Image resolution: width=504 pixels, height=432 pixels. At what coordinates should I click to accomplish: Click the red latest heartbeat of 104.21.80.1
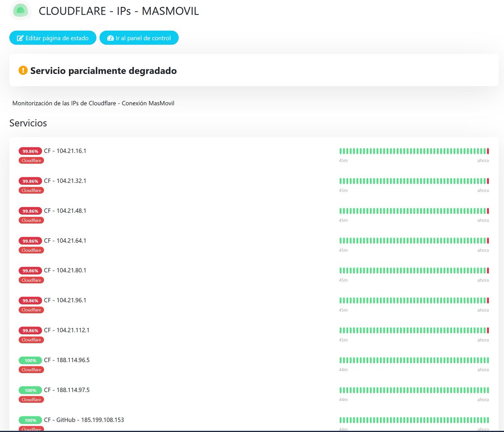(488, 270)
